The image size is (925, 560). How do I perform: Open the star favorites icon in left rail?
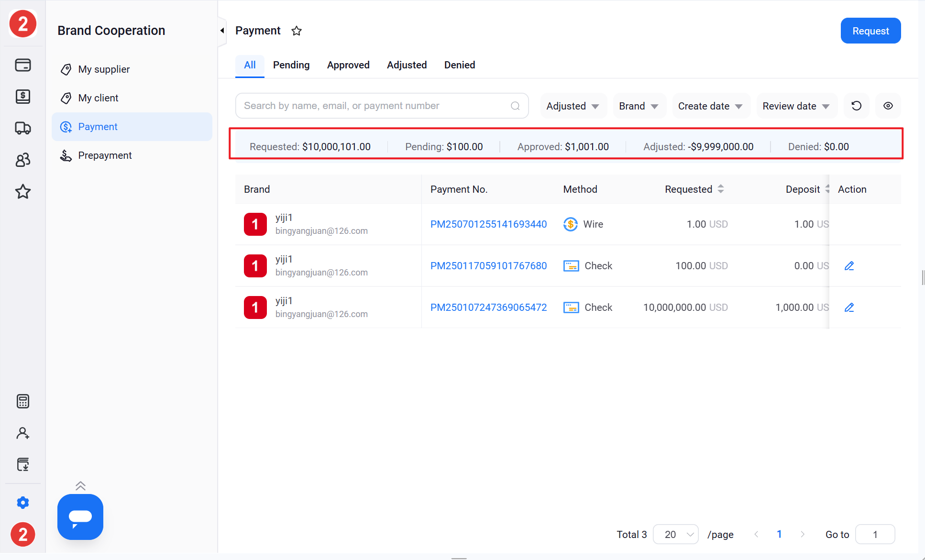[23, 191]
